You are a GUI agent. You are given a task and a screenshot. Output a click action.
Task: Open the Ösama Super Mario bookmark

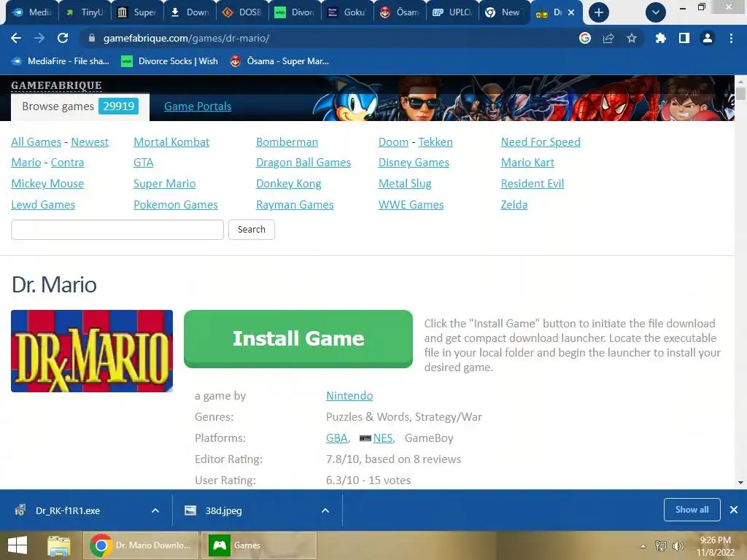(279, 61)
